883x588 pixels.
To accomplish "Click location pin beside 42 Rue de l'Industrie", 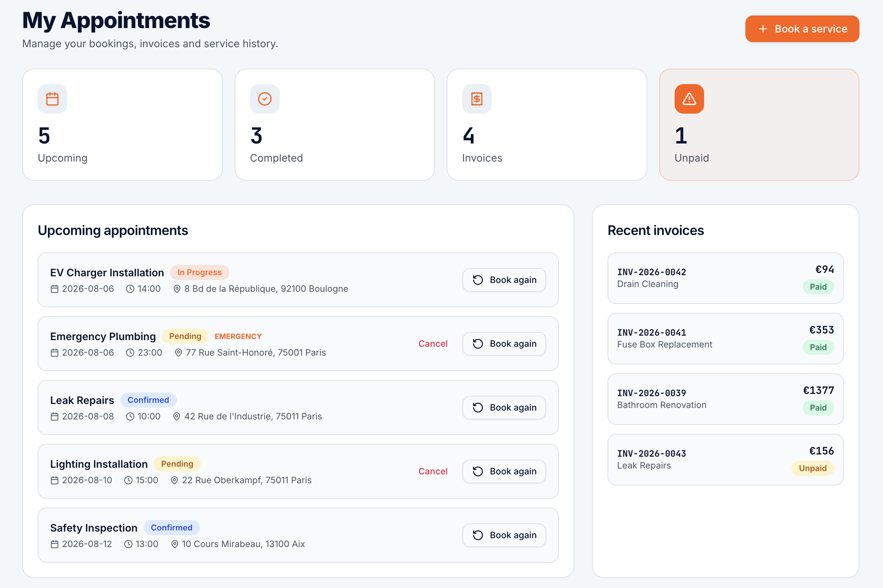I will pyautogui.click(x=177, y=416).
